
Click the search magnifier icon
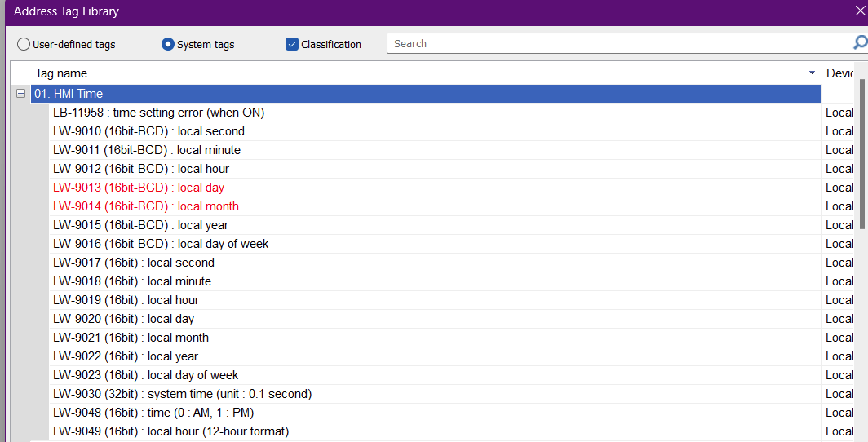click(x=859, y=43)
